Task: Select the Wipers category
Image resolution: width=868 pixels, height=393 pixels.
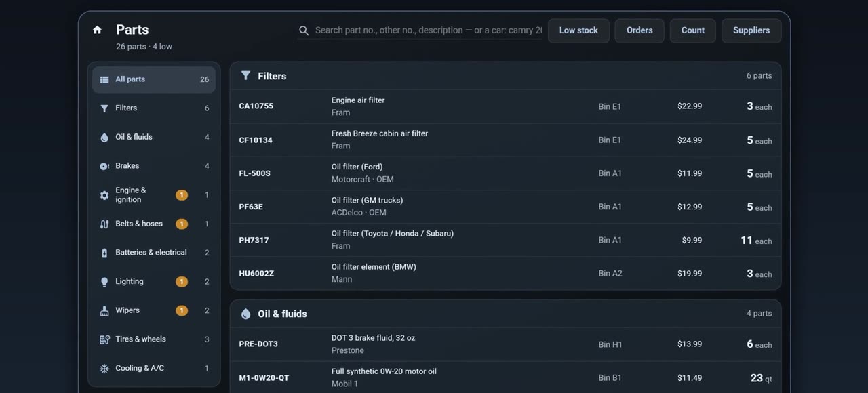Action: [x=154, y=310]
